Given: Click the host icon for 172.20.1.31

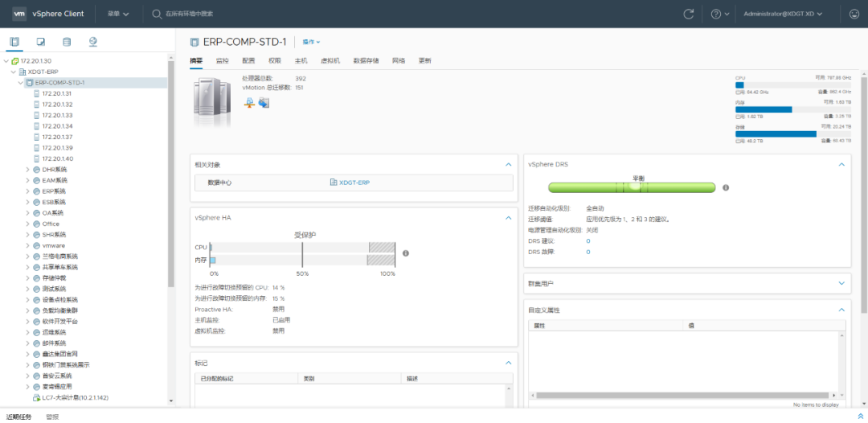Looking at the screenshot, I should [37, 93].
